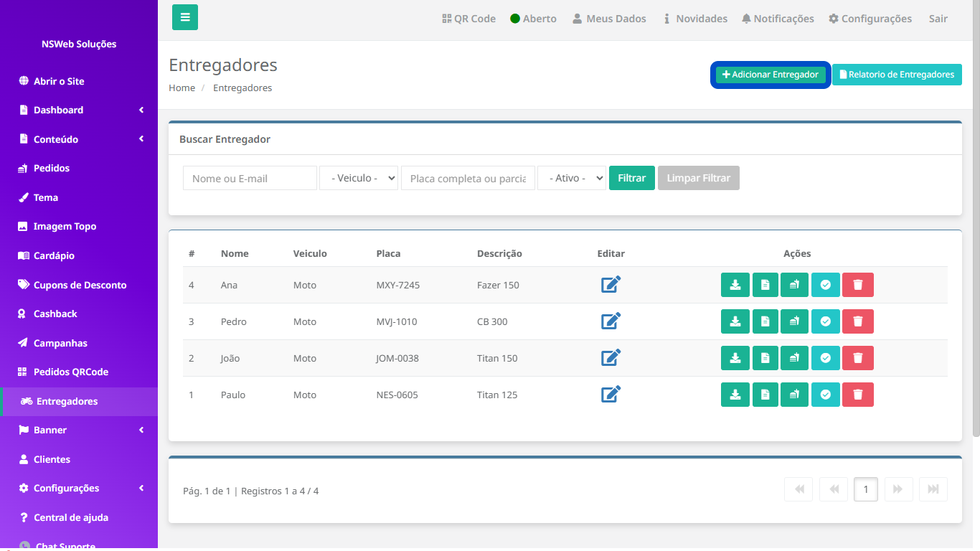Click Abrir o Site in the sidebar
Viewport: 980px width, 551px height.
click(x=79, y=81)
